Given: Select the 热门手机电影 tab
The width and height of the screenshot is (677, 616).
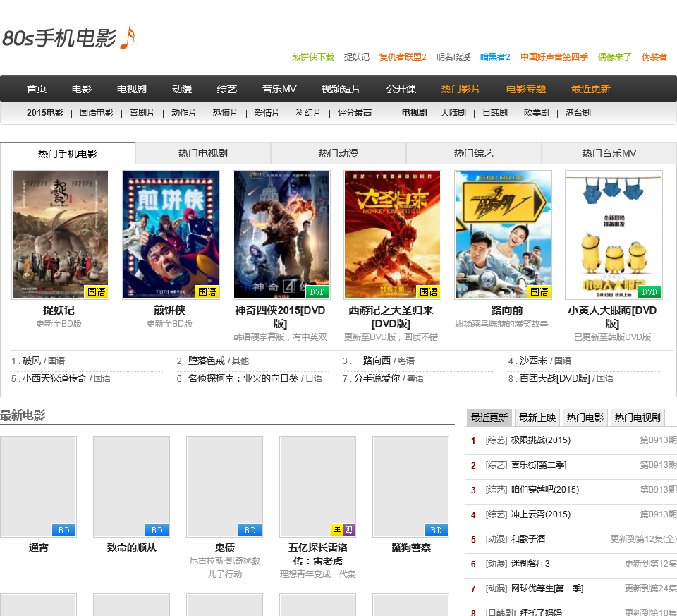Looking at the screenshot, I should pyautogui.click(x=68, y=153).
